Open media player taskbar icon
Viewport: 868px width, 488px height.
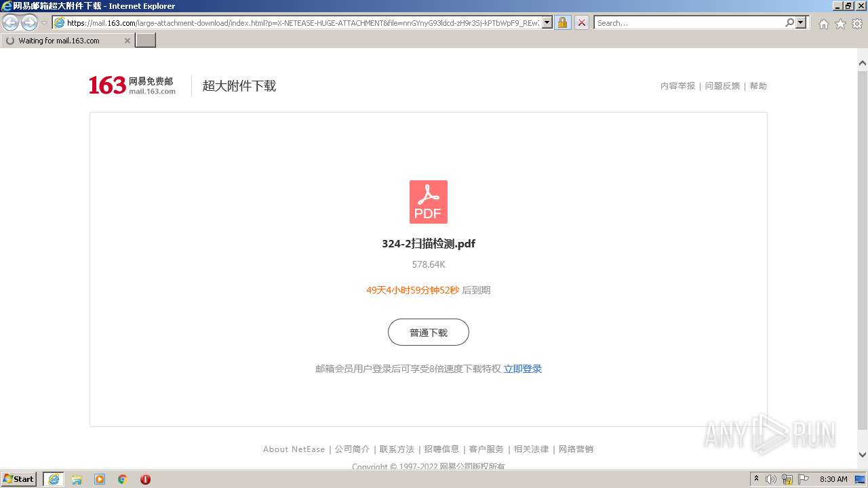click(100, 479)
